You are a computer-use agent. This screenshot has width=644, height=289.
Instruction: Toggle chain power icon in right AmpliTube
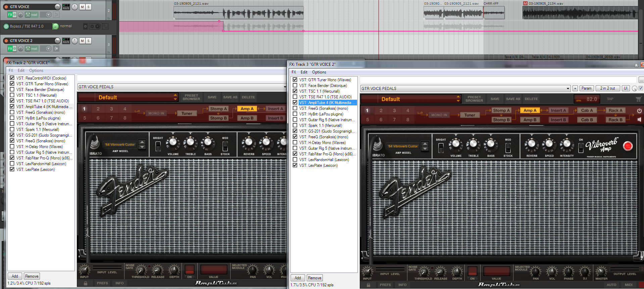point(639,110)
